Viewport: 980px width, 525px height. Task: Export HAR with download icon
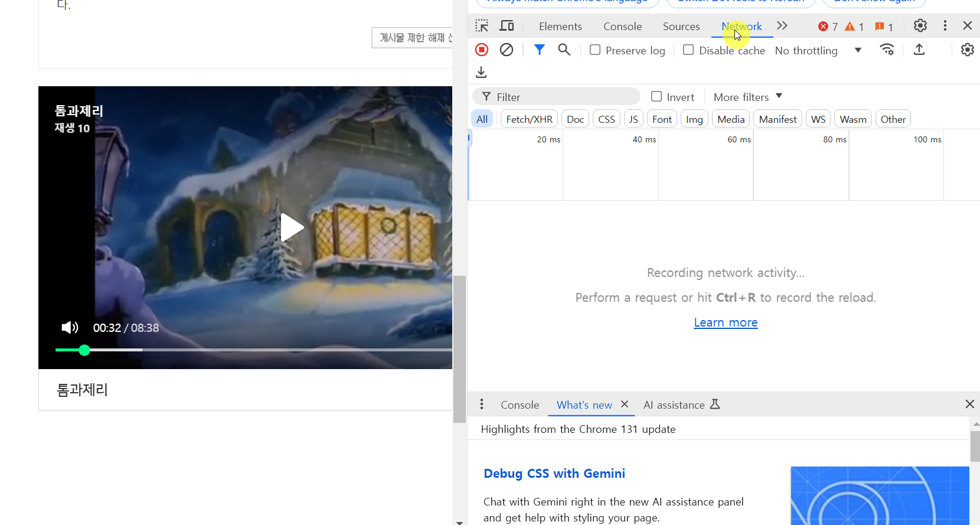click(481, 73)
